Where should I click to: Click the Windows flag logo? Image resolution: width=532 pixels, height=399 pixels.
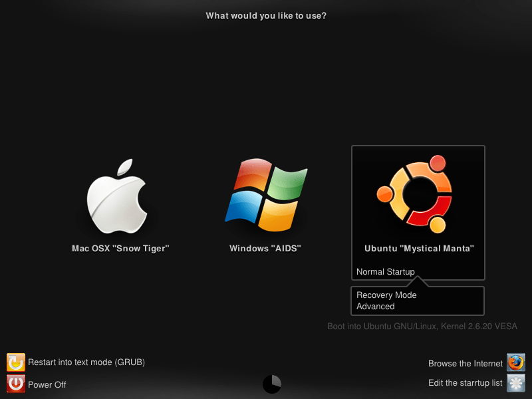pyautogui.click(x=267, y=194)
